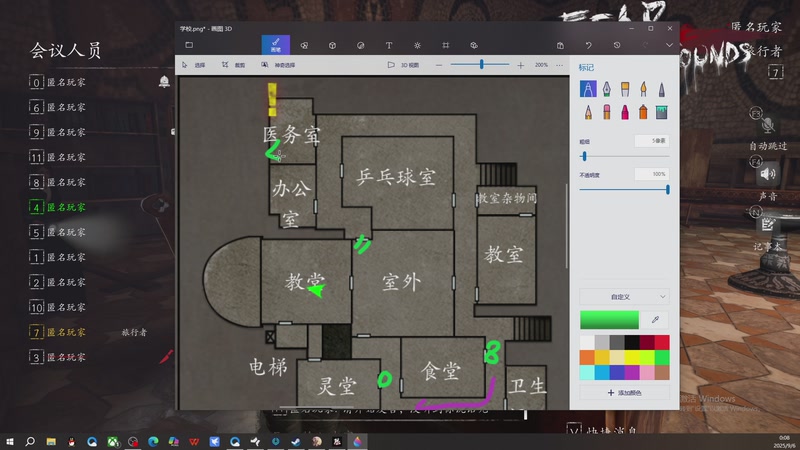Select player 4 in the meeting list
The height and width of the screenshot is (450, 800).
(x=57, y=207)
